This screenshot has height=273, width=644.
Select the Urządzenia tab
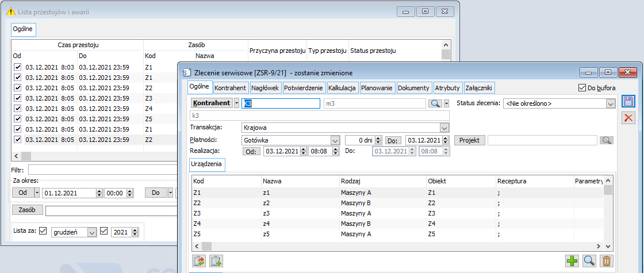click(x=206, y=164)
